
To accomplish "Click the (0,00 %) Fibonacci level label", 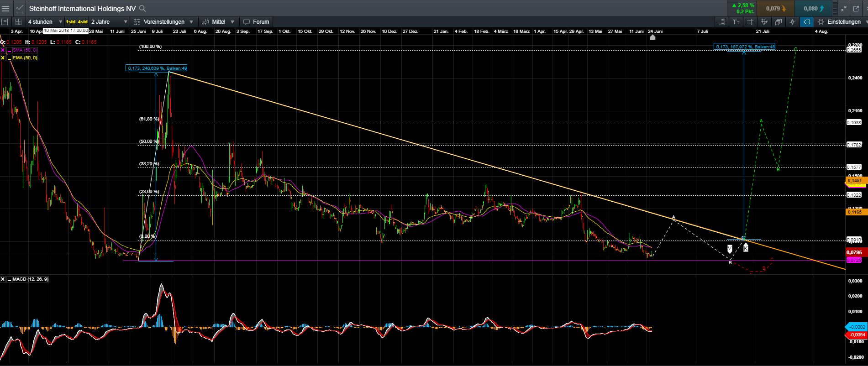I will tap(147, 236).
